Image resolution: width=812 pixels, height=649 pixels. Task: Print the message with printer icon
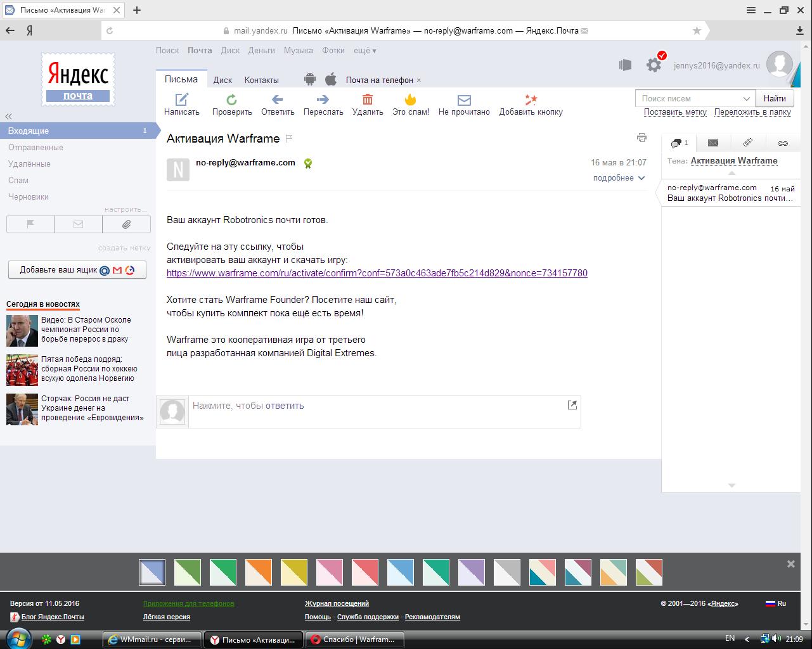coord(641,138)
